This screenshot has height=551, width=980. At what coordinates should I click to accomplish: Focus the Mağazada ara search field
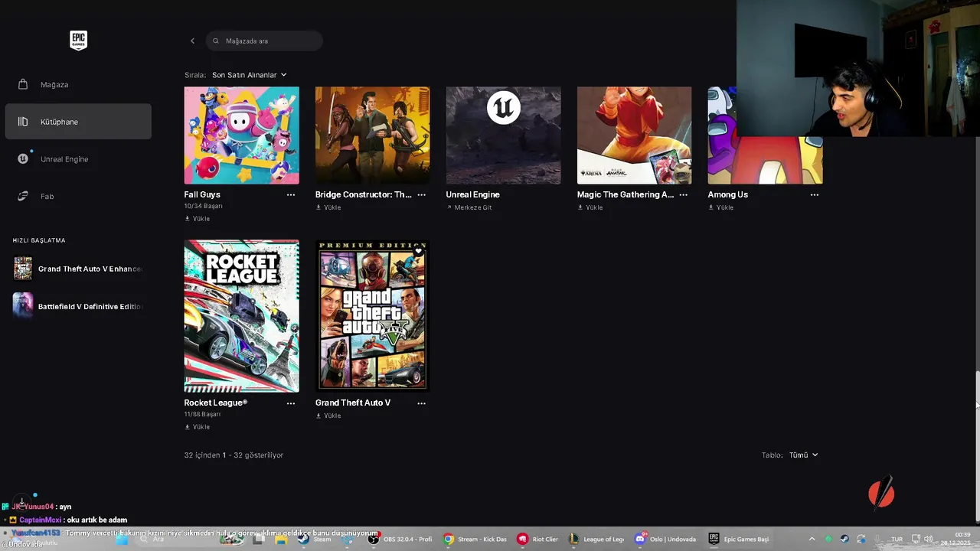[x=264, y=41]
